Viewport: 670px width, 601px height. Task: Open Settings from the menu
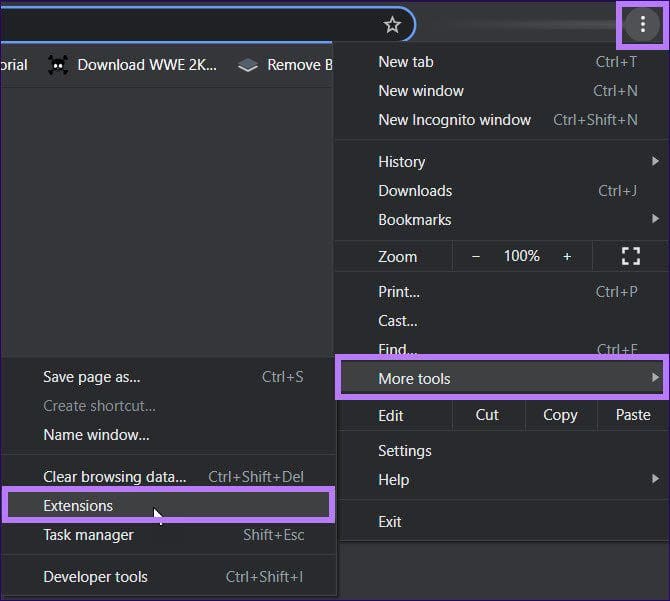pos(502,451)
